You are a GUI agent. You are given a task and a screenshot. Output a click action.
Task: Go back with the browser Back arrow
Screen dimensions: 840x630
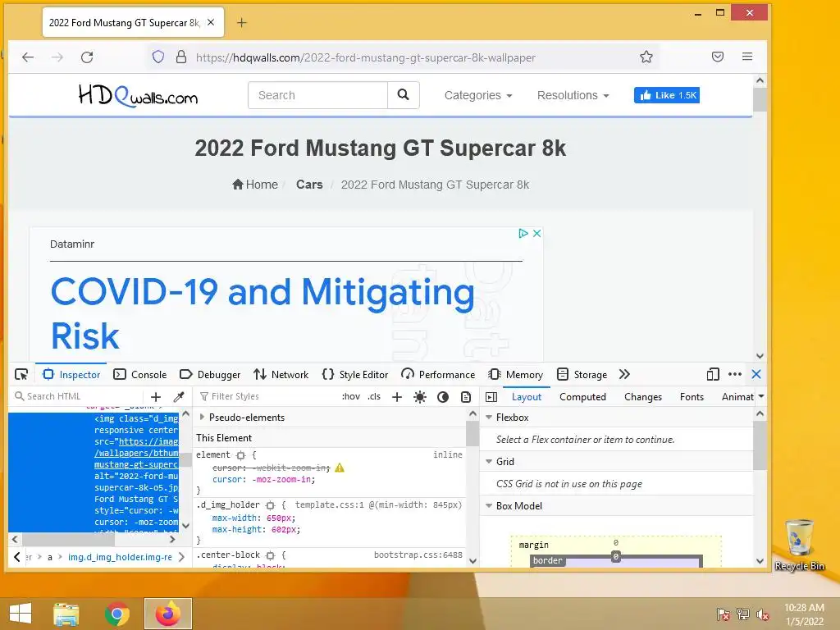[28, 57]
